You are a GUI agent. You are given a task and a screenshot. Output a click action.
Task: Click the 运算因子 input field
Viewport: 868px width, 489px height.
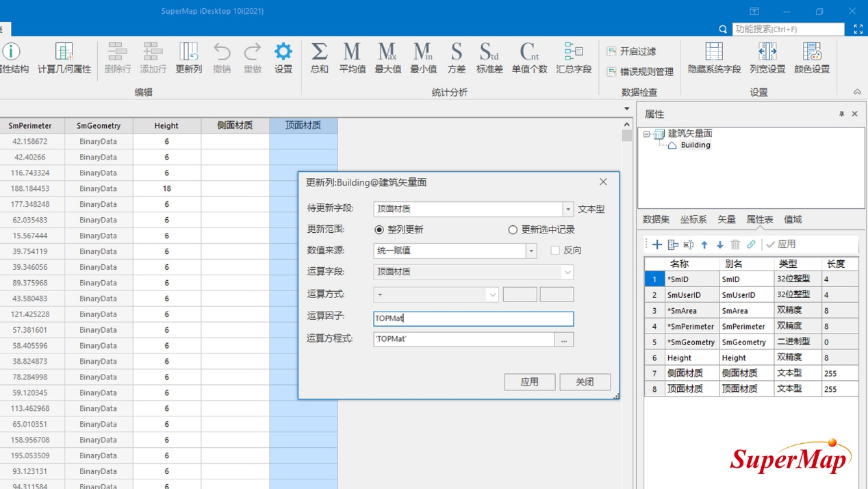(473, 318)
